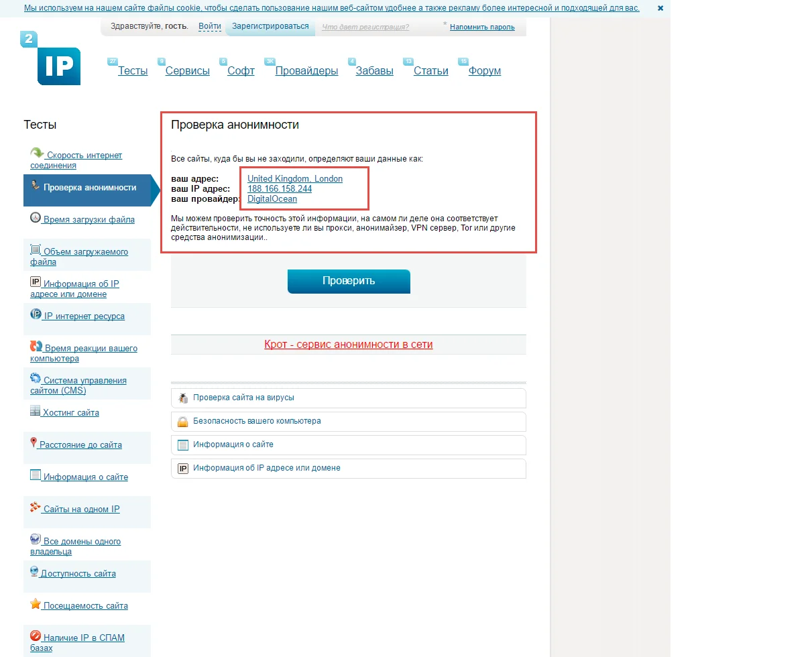Image resolution: width=812 pixels, height=657 pixels.
Task: Click the Проверка сайта на вирусы icon
Action: click(x=183, y=398)
